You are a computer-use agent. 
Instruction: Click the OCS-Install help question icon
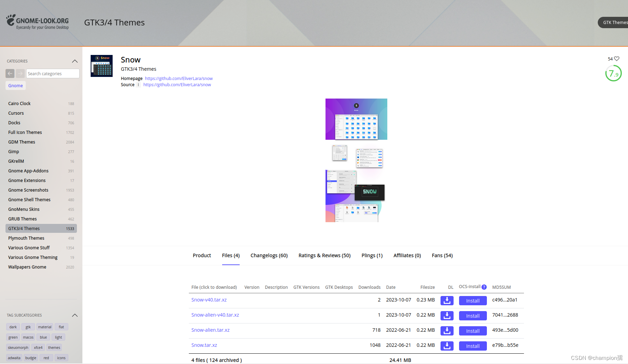484,287
